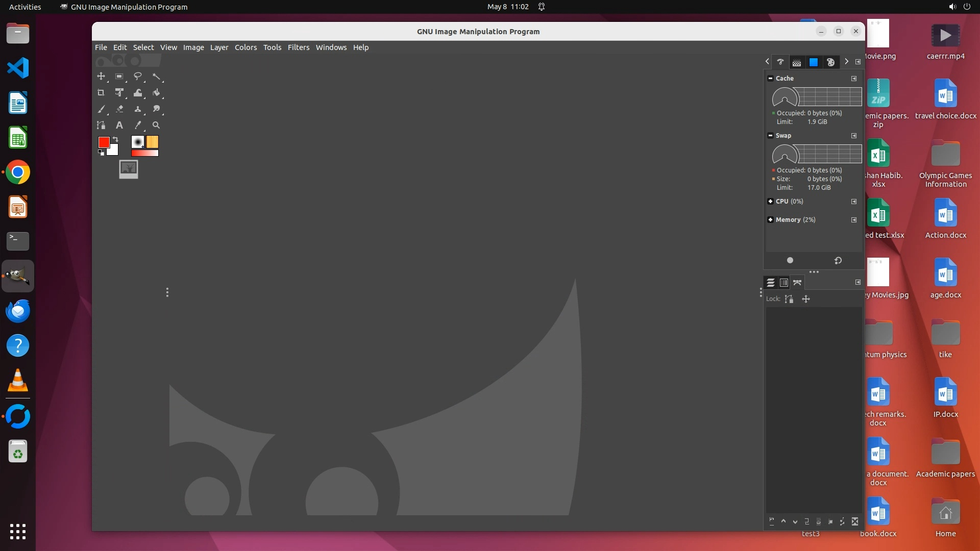
Task: Toggle the lock position and size option
Action: [x=806, y=299]
